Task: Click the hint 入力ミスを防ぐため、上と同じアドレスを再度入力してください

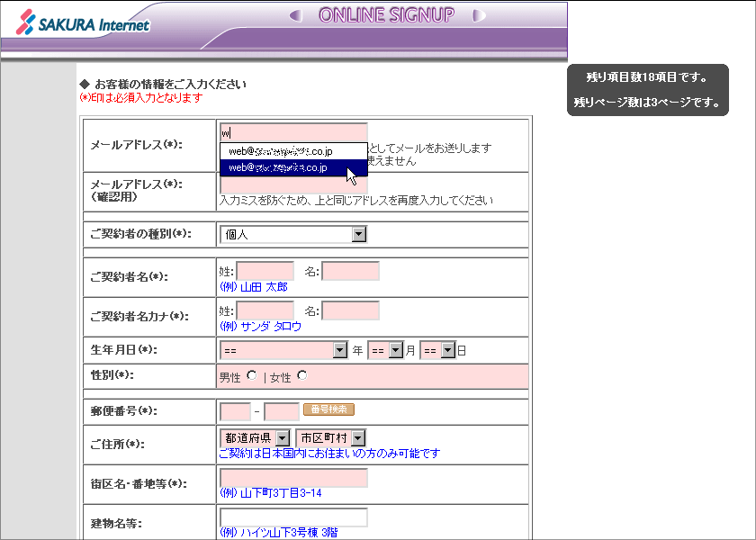Action: [355, 201]
